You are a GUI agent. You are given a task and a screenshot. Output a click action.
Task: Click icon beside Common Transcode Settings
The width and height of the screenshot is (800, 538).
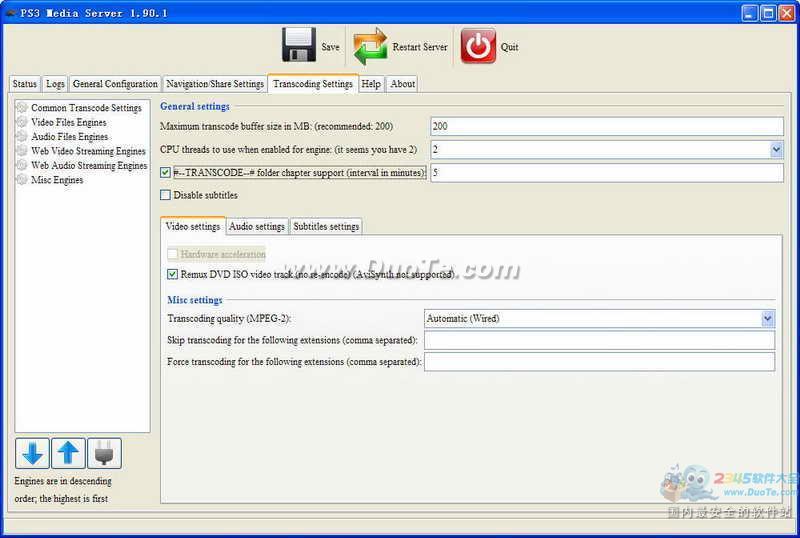click(22, 108)
